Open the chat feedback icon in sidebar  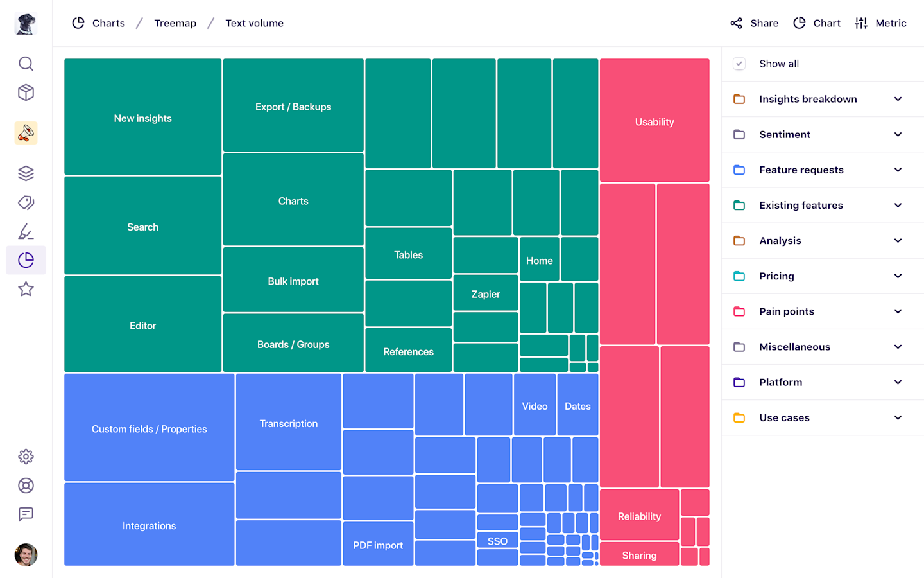pyautogui.click(x=26, y=514)
